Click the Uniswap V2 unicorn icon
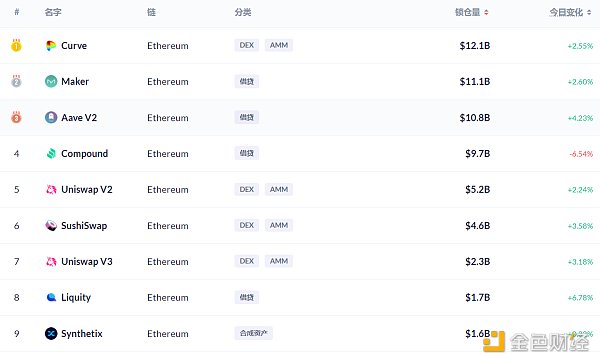The image size is (600, 363). pyautogui.click(x=51, y=189)
